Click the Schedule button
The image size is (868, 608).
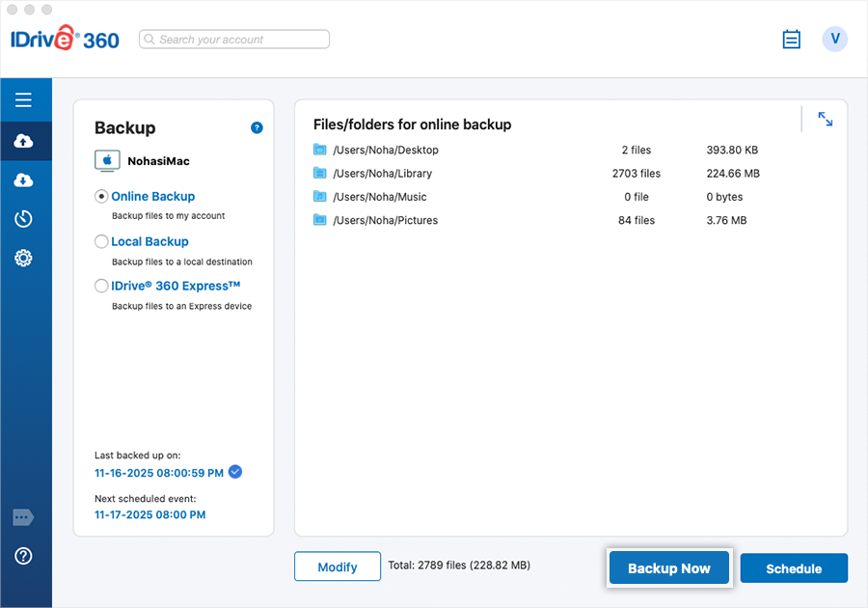794,568
